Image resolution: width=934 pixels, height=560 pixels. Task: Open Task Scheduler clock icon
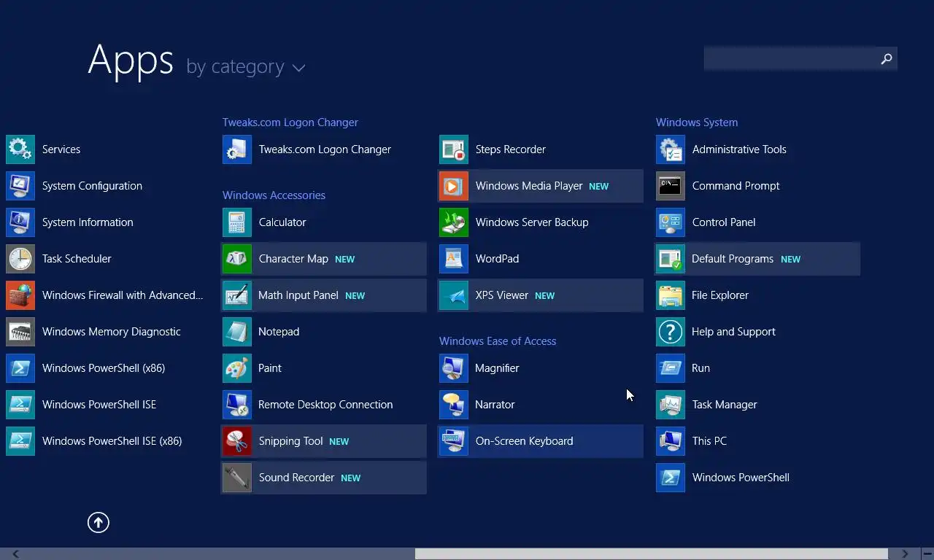point(20,259)
